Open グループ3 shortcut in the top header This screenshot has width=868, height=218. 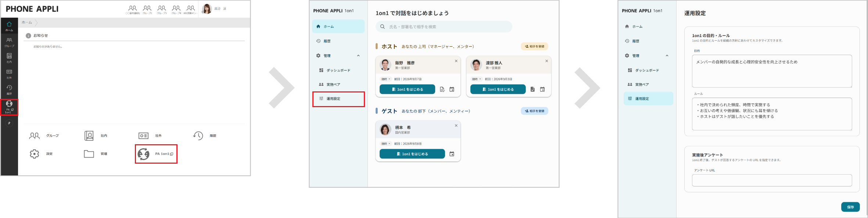pos(162,10)
